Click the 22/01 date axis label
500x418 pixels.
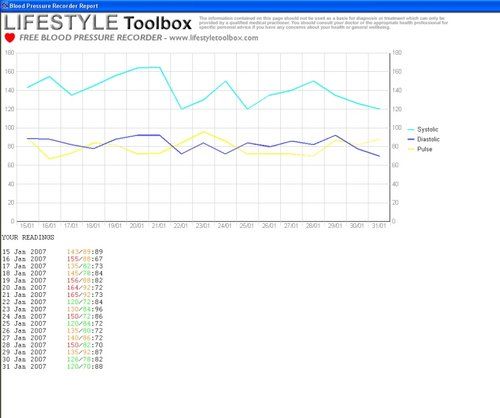[181, 226]
